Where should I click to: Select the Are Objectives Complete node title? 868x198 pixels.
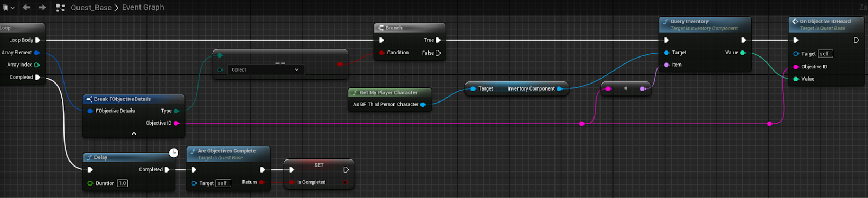point(227,151)
